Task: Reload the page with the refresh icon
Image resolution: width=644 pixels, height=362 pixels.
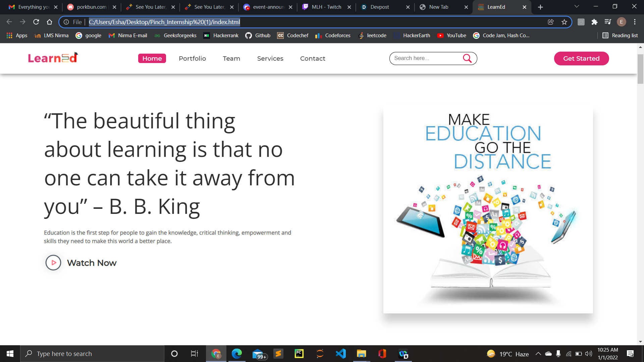Action: coord(36,22)
